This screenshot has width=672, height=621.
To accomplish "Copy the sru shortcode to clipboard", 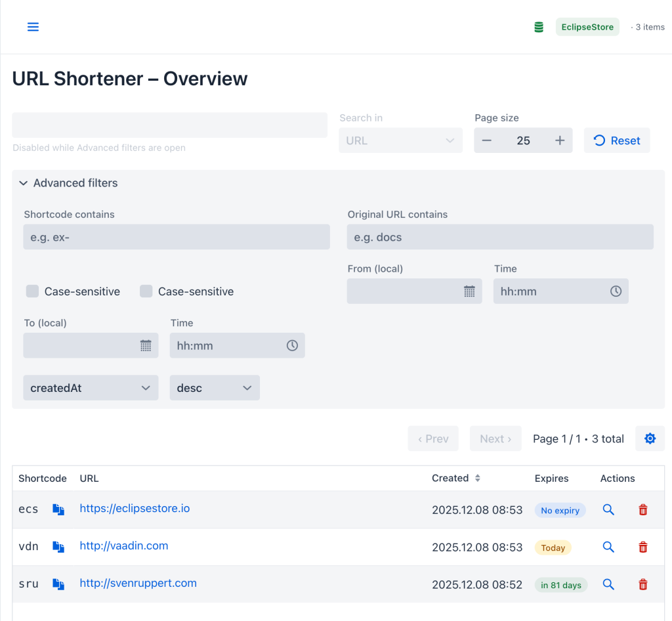I will click(58, 584).
